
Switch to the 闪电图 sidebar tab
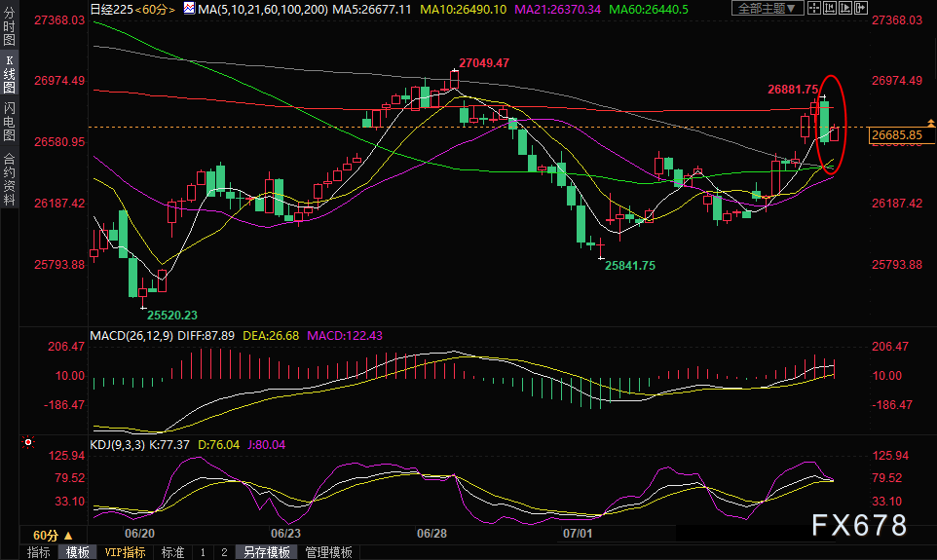point(9,122)
